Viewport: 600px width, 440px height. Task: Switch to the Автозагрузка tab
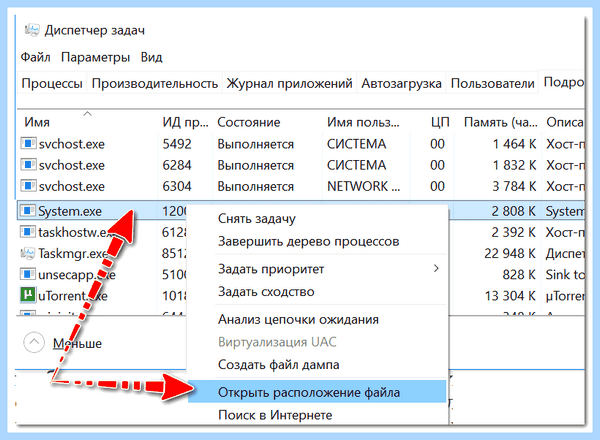pyautogui.click(x=401, y=83)
